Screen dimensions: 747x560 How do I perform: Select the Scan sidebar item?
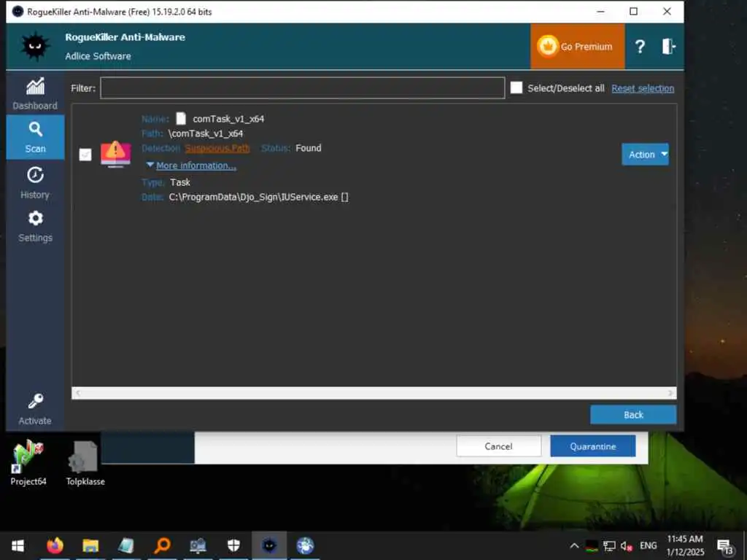pyautogui.click(x=35, y=137)
